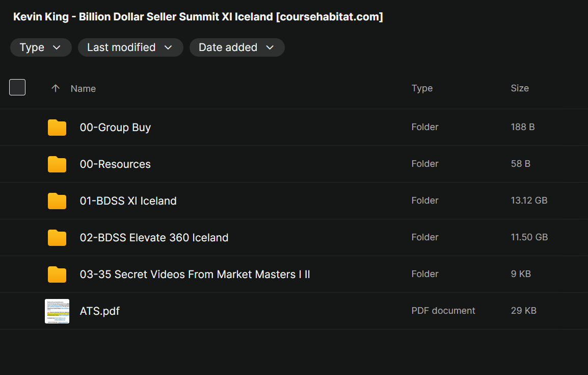Toggle sort direction arrow next to Name
This screenshot has width=588, height=375.
(56, 88)
